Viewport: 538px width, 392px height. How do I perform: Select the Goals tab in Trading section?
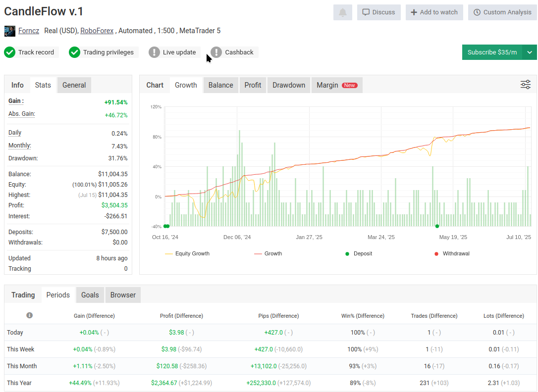(90, 295)
